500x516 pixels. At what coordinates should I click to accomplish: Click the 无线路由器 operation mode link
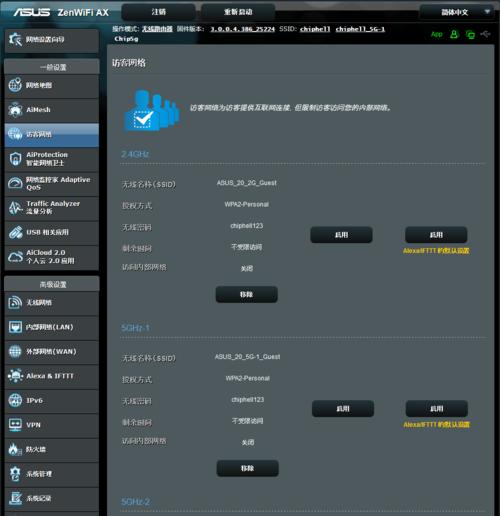[157, 29]
